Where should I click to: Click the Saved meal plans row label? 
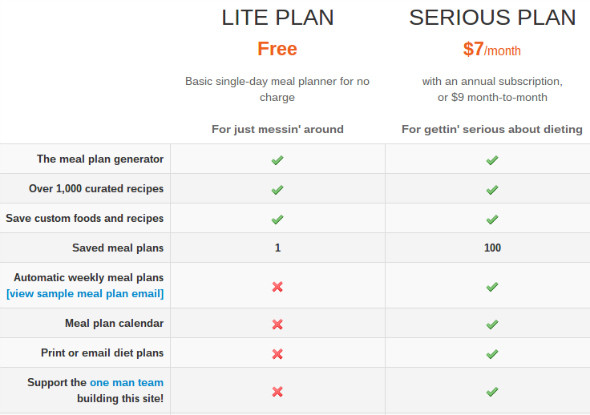coord(118,248)
